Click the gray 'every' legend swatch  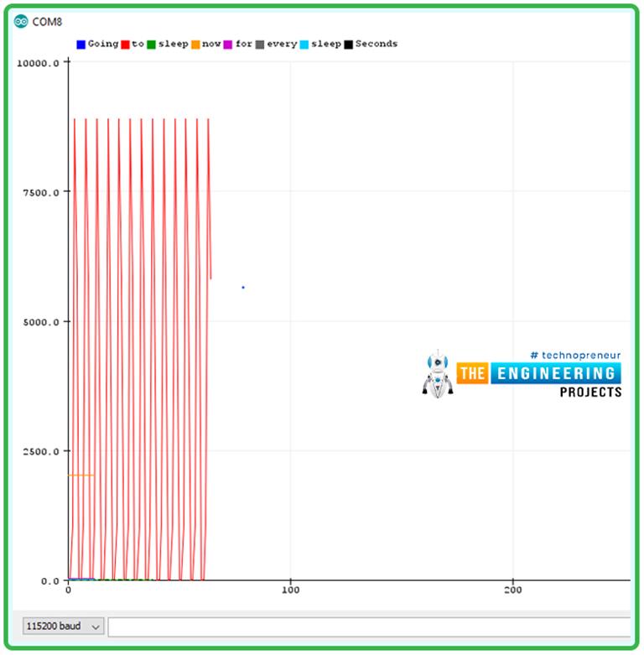(x=260, y=44)
